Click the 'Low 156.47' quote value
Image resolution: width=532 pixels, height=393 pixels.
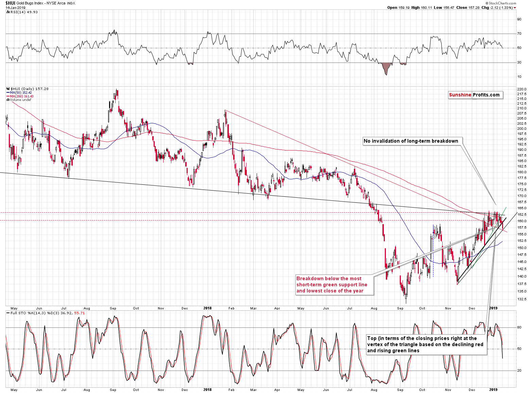[444, 7]
